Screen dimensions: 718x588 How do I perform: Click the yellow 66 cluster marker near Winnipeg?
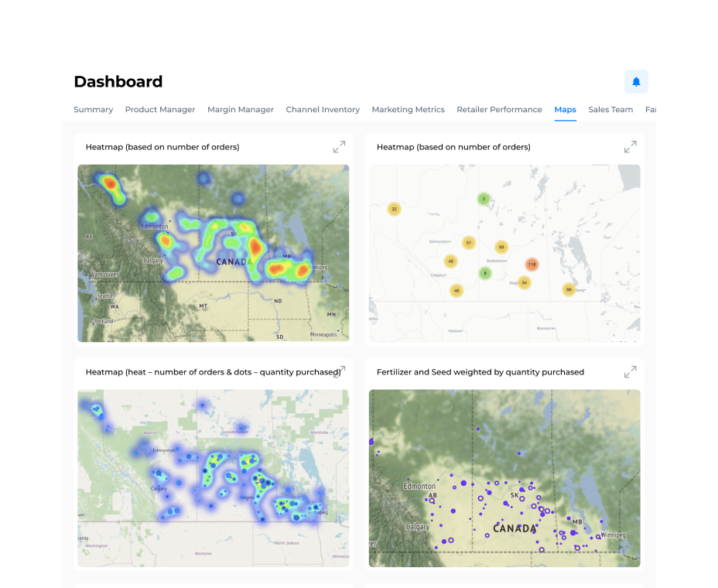point(569,289)
